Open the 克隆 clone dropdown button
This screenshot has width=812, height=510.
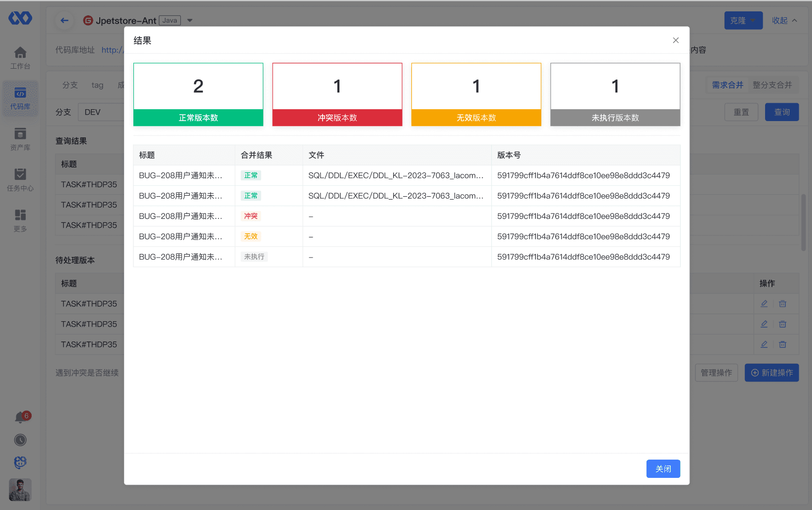(x=743, y=20)
